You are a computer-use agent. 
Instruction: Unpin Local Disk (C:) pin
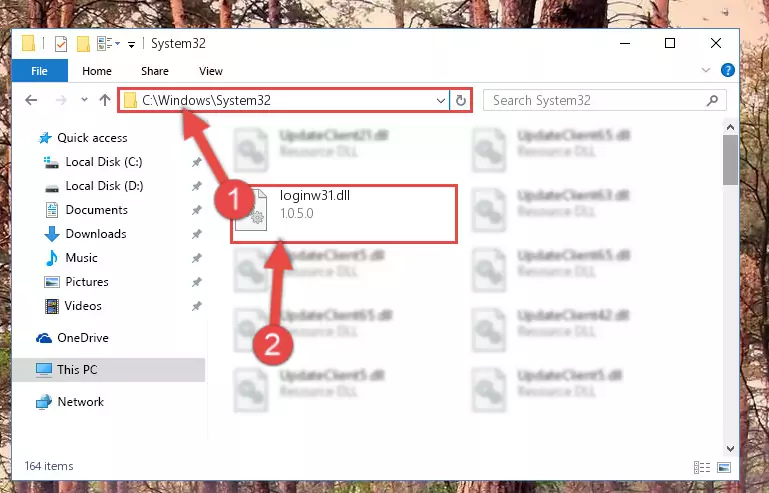pyautogui.click(x=196, y=162)
